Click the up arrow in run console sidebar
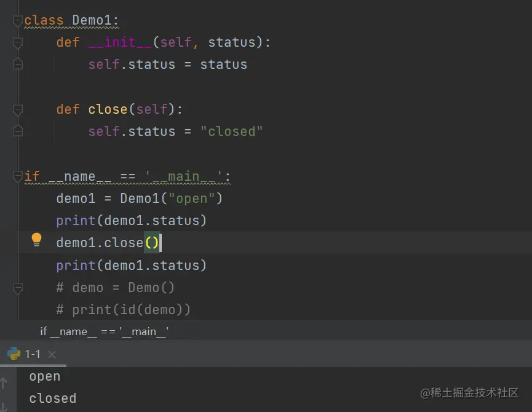Viewport: 532px width, 412px height. tap(4, 382)
